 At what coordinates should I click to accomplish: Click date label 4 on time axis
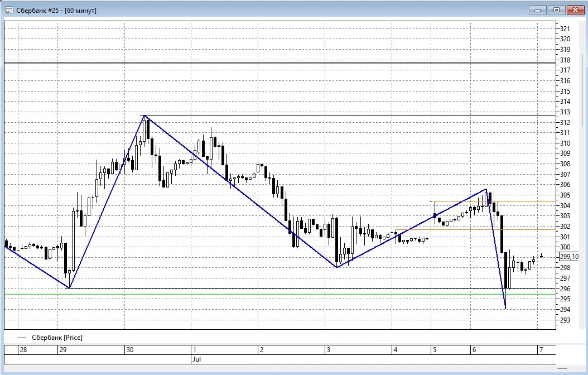395,350
